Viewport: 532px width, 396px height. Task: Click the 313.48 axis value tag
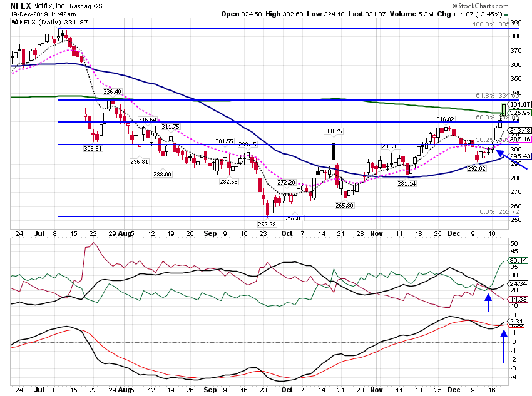[520, 131]
